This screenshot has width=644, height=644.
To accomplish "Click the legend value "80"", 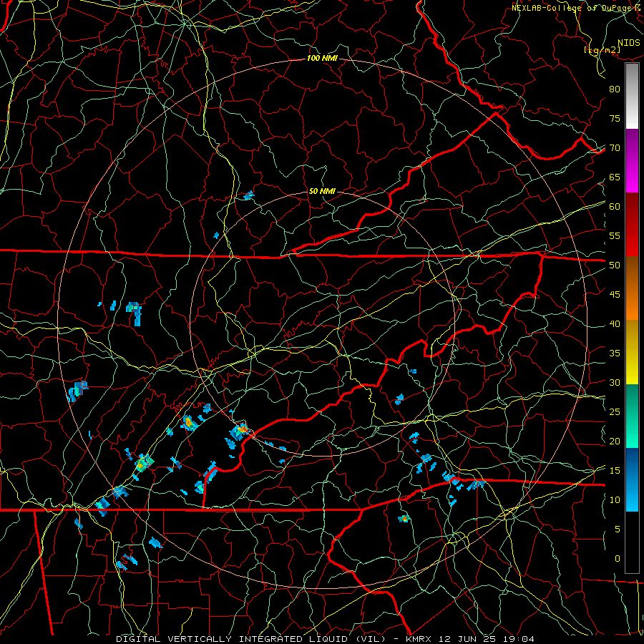I will (615, 89).
